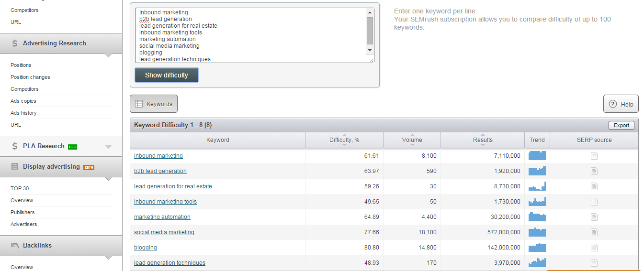Open Publishers under Display advertising

coord(23,212)
